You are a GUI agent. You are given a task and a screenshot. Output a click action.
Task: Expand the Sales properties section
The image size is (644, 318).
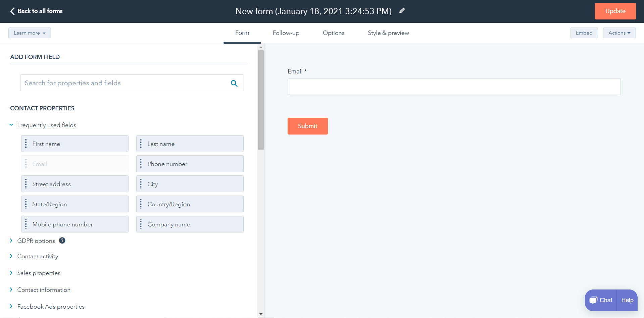click(11, 273)
